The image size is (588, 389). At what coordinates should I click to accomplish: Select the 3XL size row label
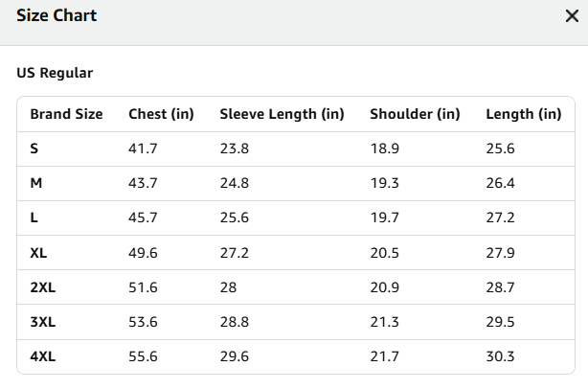(x=43, y=322)
